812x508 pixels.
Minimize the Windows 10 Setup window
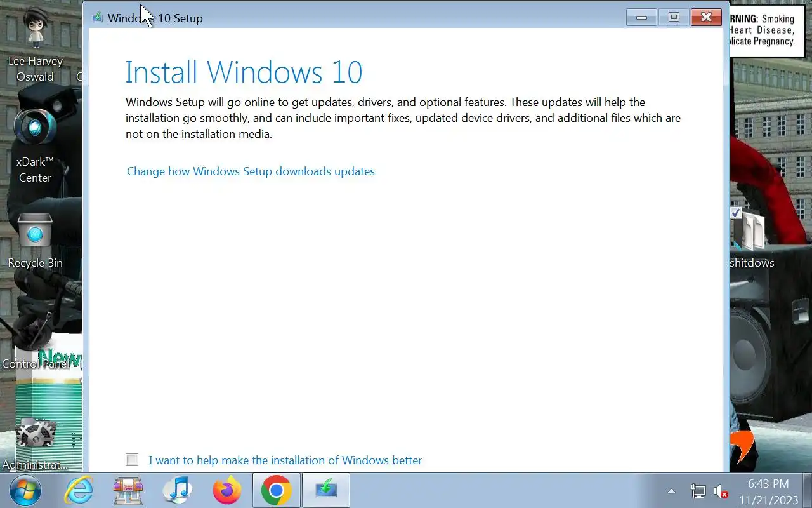641,17
